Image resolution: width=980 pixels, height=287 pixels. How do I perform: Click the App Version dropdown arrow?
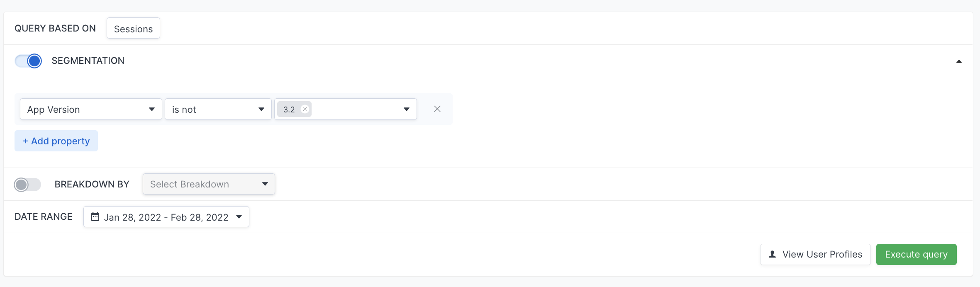[x=152, y=109]
